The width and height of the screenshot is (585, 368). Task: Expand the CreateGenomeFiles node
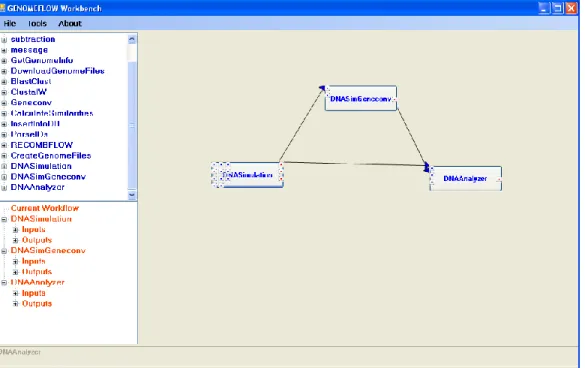pyautogui.click(x=4, y=156)
